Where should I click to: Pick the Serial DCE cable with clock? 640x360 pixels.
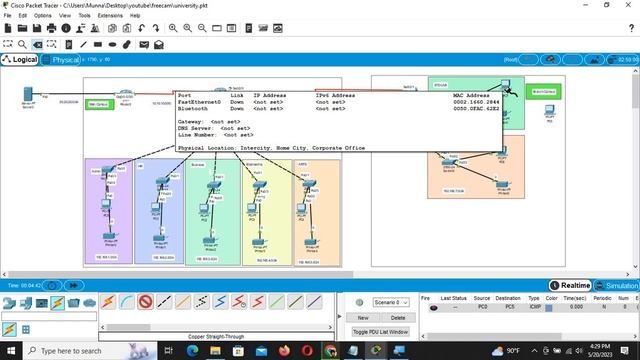tap(239, 302)
